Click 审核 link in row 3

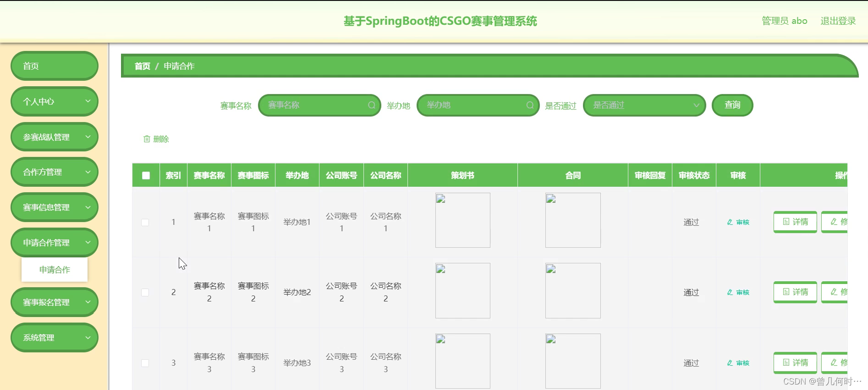pos(738,363)
